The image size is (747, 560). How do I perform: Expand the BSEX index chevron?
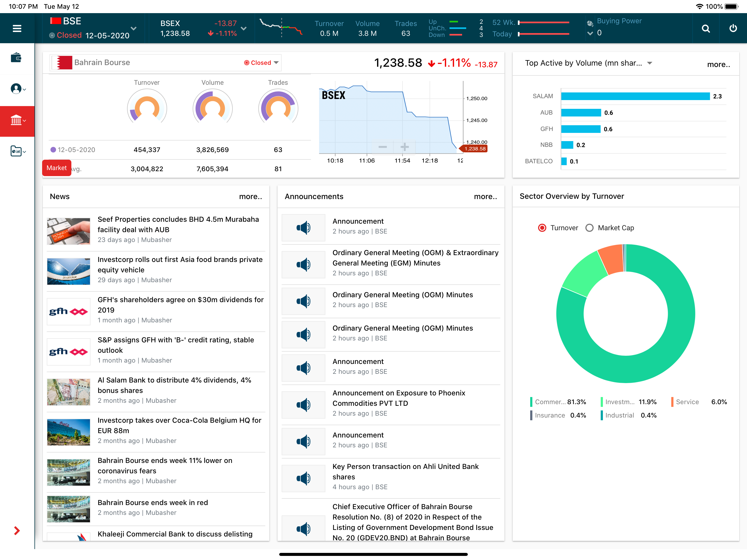(x=243, y=28)
